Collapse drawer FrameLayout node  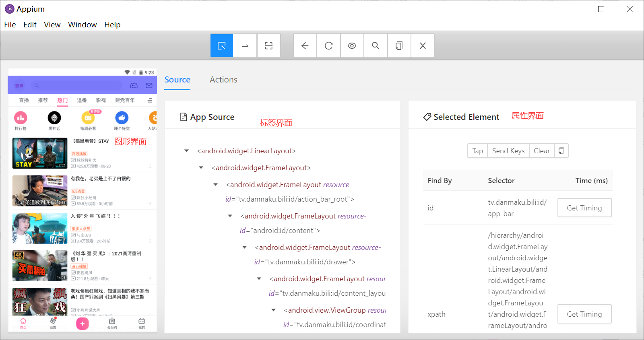244,247
